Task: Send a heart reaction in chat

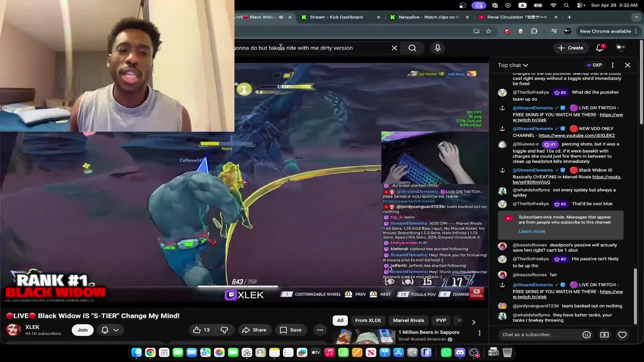Action: (x=622, y=335)
